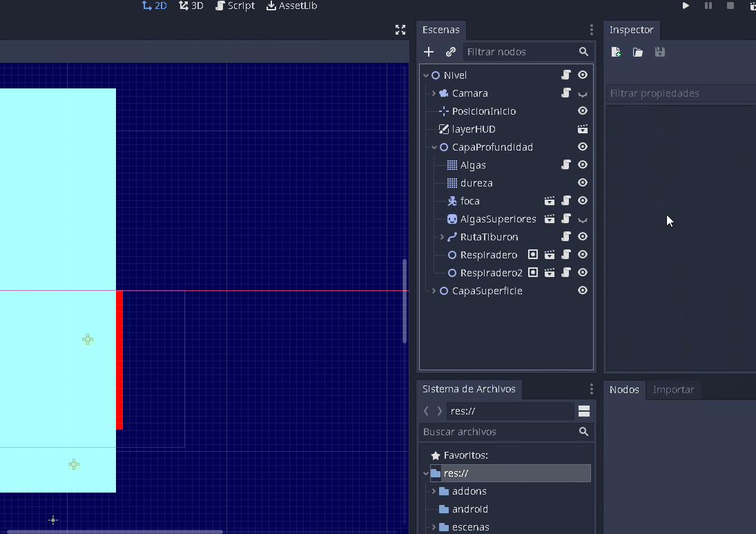Switch to the 2D workspace
This screenshot has height=534, width=756.
click(x=154, y=6)
